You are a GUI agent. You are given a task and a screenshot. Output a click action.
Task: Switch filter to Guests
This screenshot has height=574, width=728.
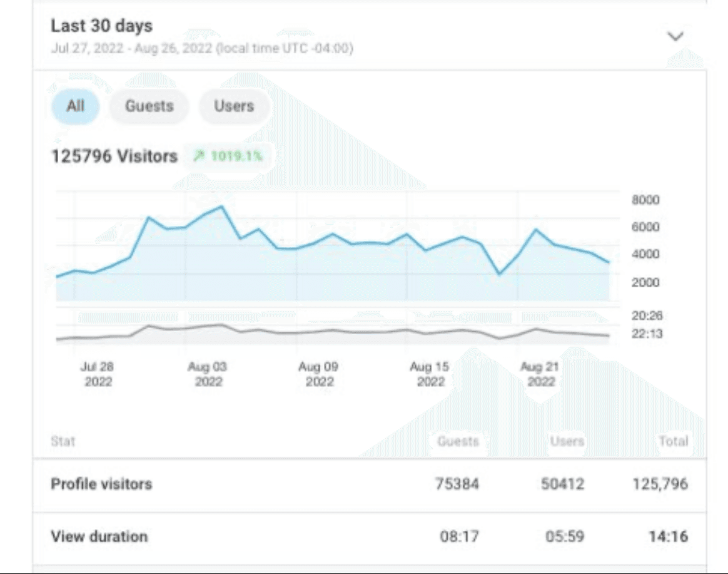point(149,106)
